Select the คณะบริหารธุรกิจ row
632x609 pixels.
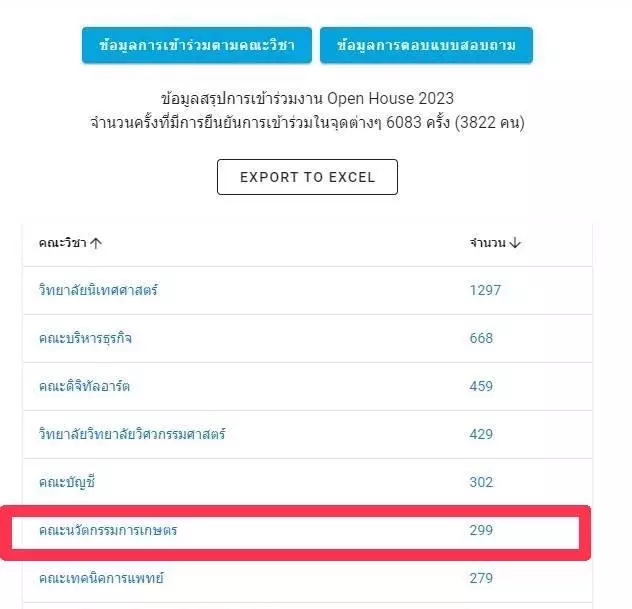(308, 338)
